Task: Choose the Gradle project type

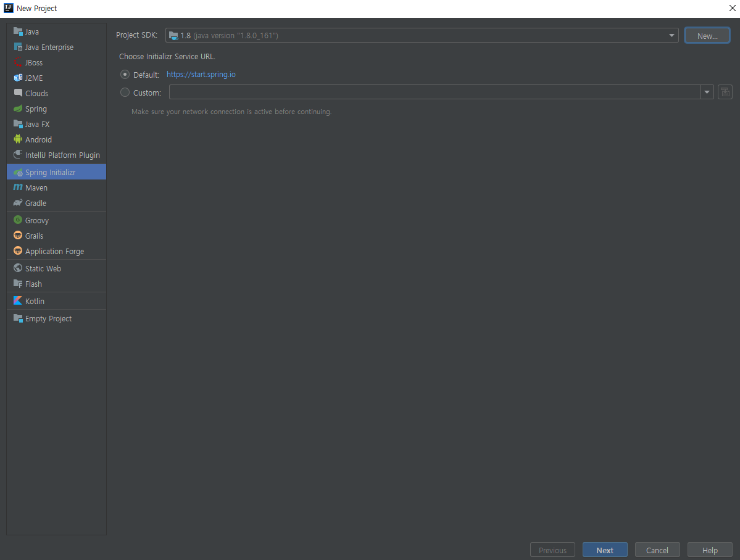Action: (x=57, y=204)
